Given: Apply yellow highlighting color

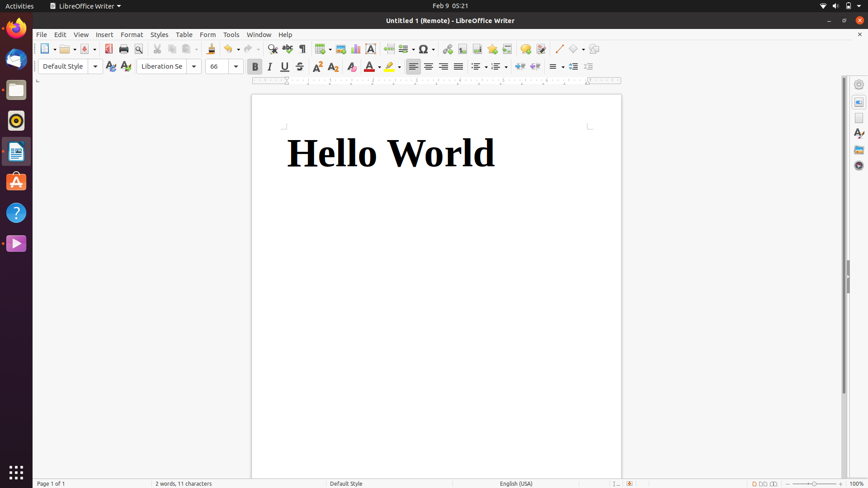Looking at the screenshot, I should [x=389, y=66].
